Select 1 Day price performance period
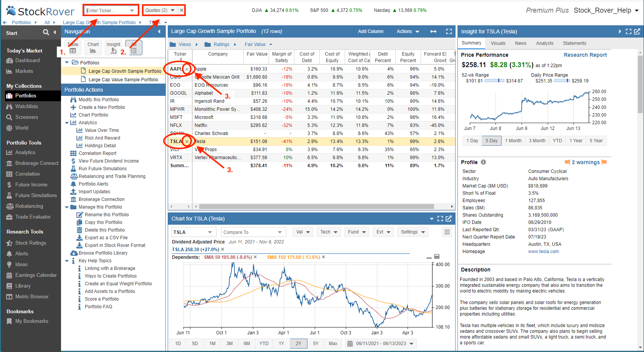The image size is (644, 352). 472,141
